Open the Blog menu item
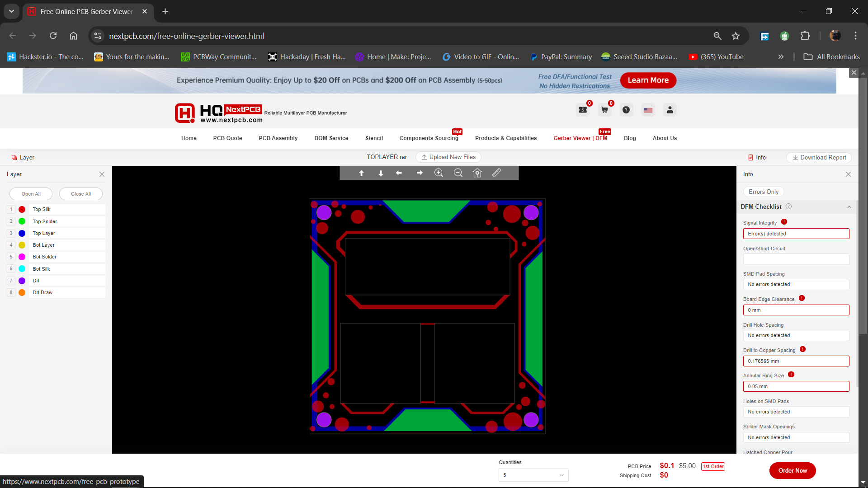 (x=630, y=138)
